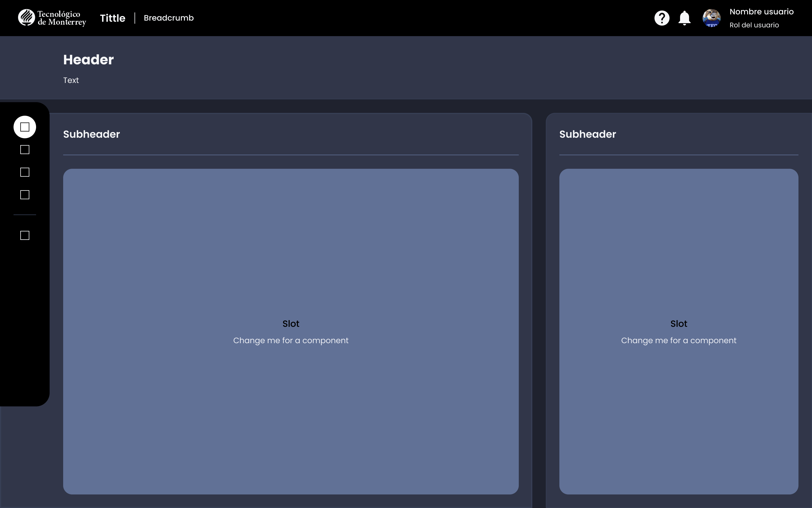Select the second sidebar square icon

point(25,150)
